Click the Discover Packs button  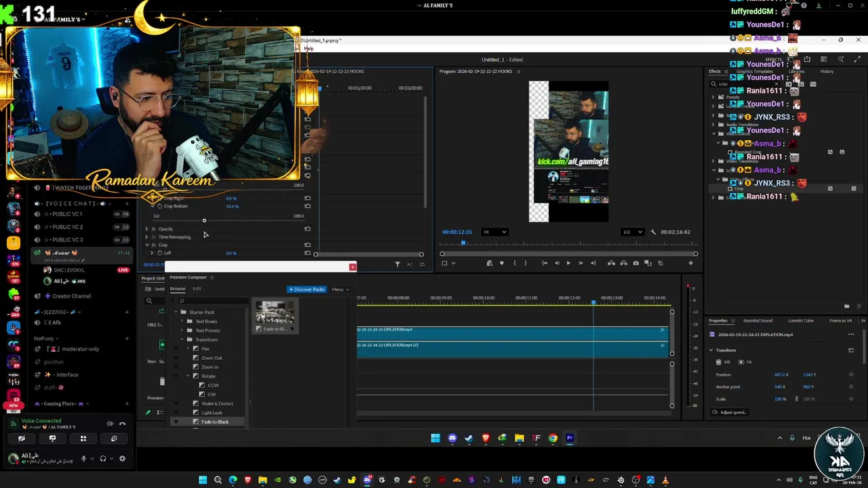[x=307, y=289]
